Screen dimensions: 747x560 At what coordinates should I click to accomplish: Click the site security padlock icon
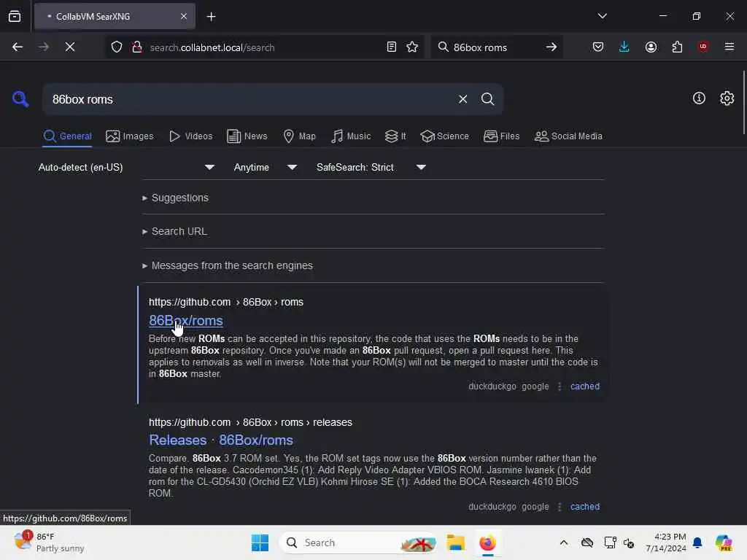137,47
